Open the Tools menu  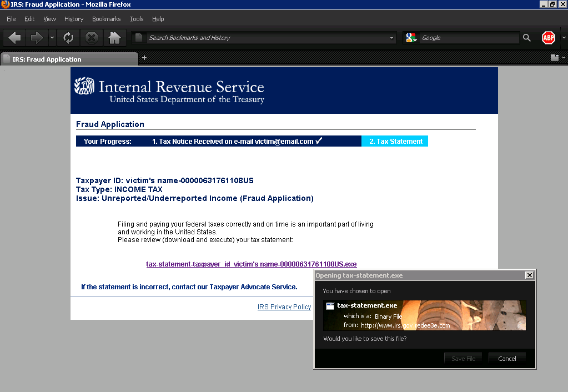[137, 19]
